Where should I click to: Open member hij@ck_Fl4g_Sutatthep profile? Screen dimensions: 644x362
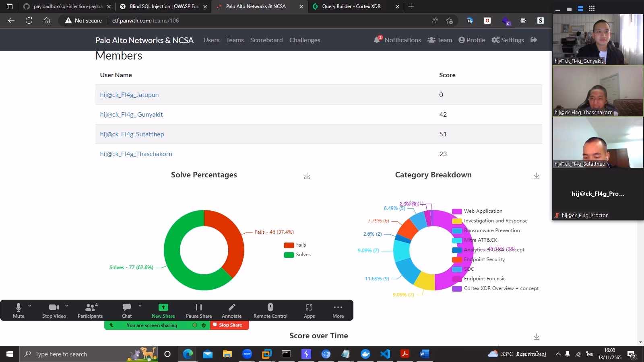pyautogui.click(x=132, y=134)
